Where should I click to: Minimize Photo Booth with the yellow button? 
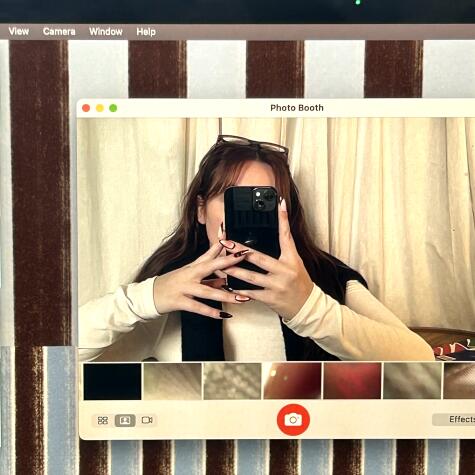[x=100, y=108]
